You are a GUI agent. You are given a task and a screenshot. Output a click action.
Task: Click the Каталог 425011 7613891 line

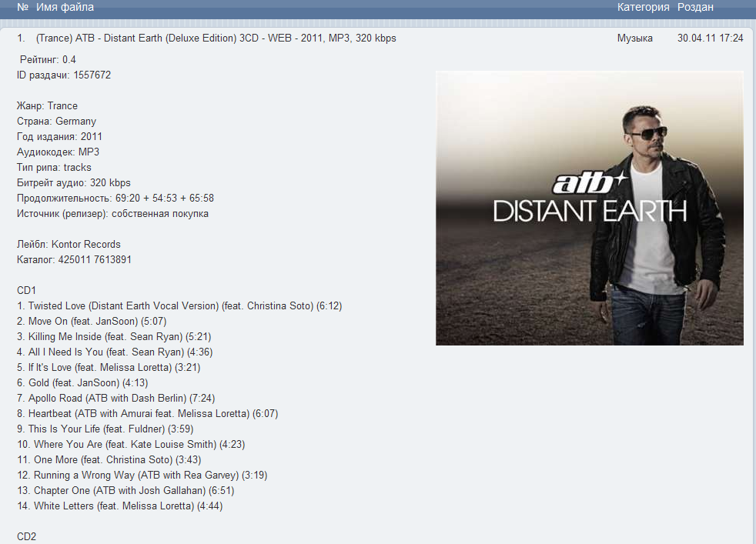74,260
